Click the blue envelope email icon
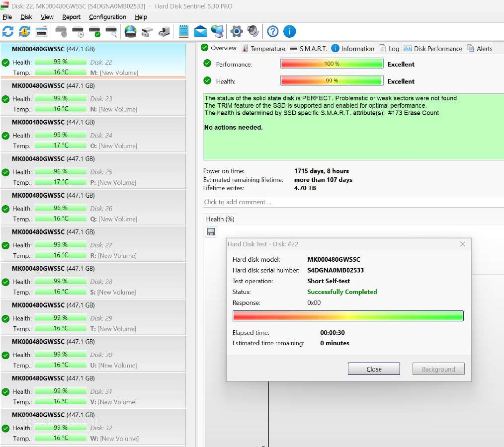 200,31
